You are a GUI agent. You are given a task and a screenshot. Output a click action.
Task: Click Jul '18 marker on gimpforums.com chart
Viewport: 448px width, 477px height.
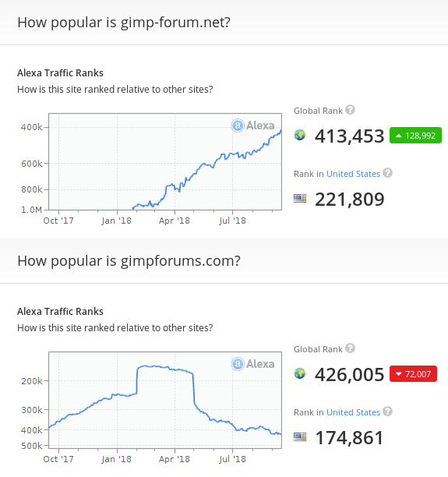pyautogui.click(x=233, y=459)
